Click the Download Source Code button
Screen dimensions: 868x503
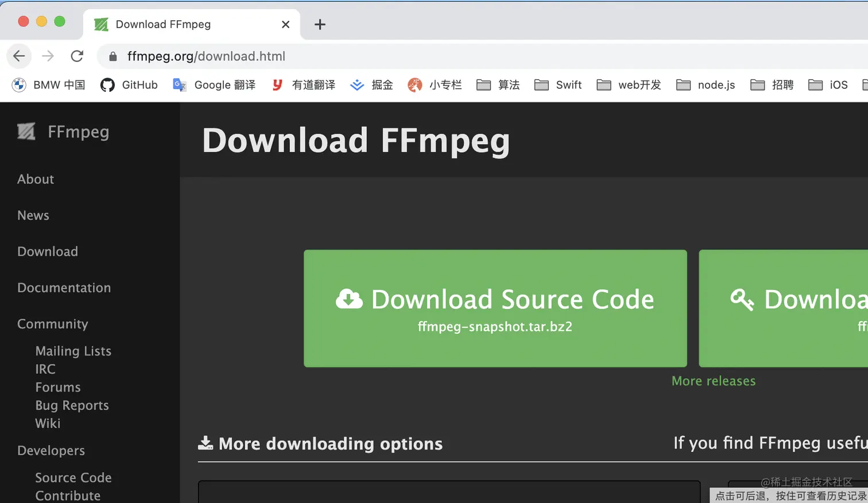[x=495, y=308]
